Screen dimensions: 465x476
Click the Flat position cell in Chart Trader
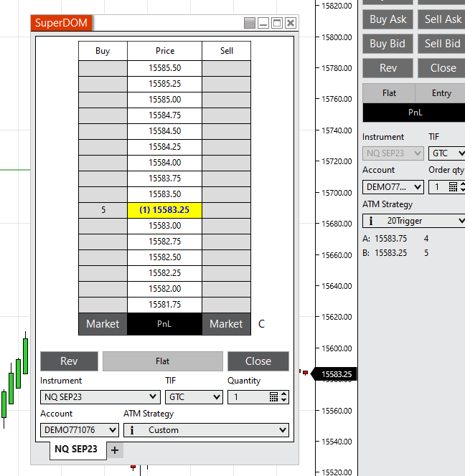[389, 93]
